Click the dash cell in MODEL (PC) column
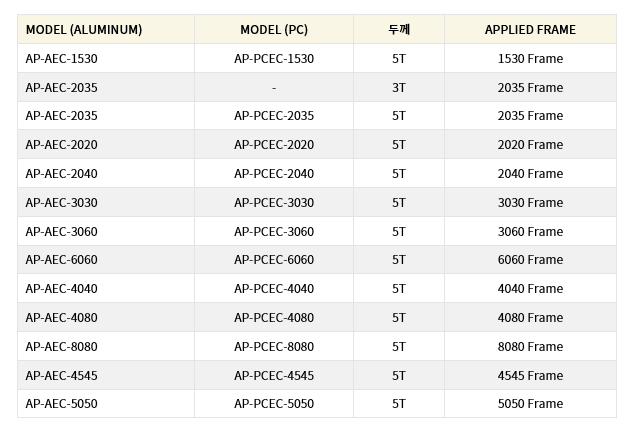The width and height of the screenshot is (628, 435). [274, 87]
